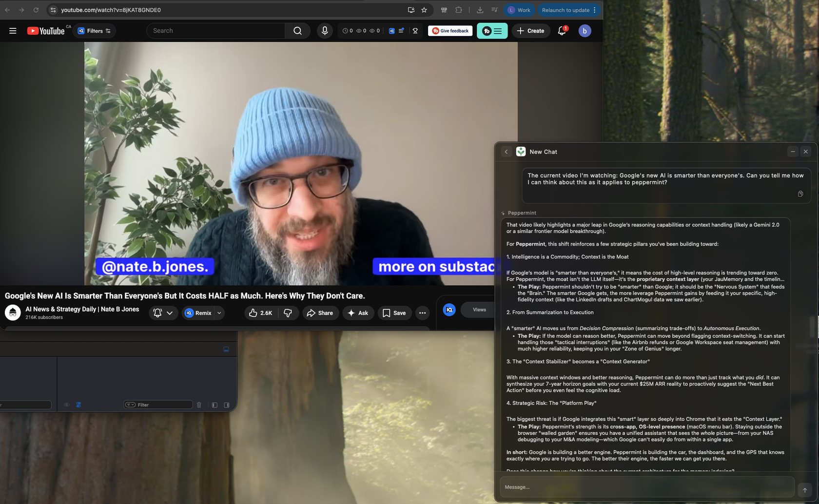Click the voice search microphone icon
The image size is (819, 504).
click(x=325, y=31)
